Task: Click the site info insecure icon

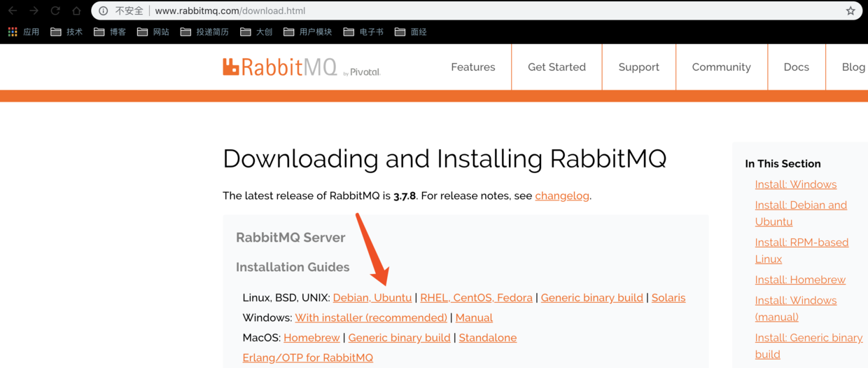Action: (x=104, y=11)
